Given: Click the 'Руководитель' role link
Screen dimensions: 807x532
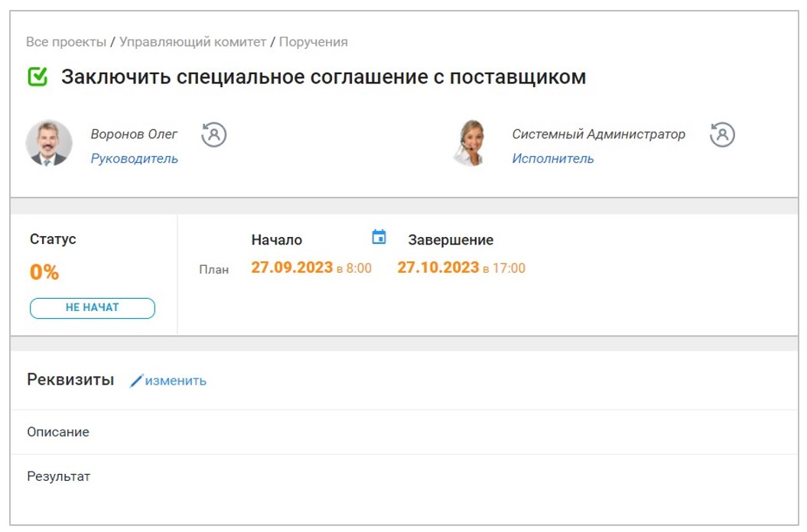Looking at the screenshot, I should (x=135, y=159).
